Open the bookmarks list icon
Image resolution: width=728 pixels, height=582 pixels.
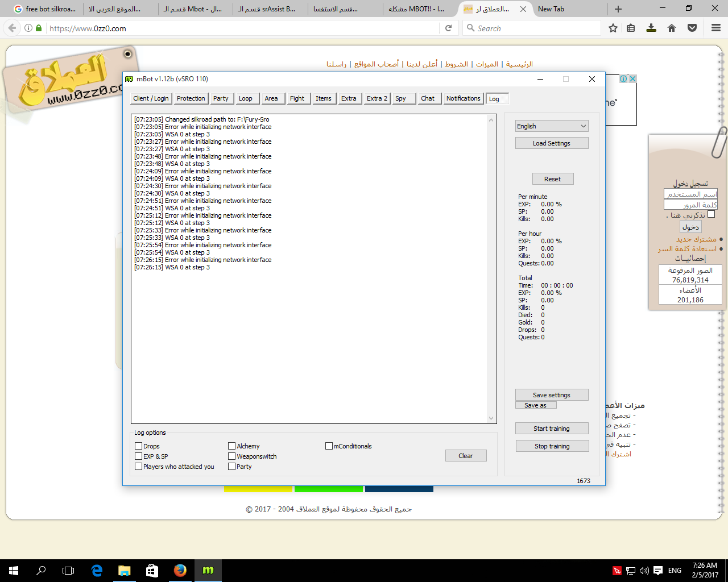tap(631, 28)
